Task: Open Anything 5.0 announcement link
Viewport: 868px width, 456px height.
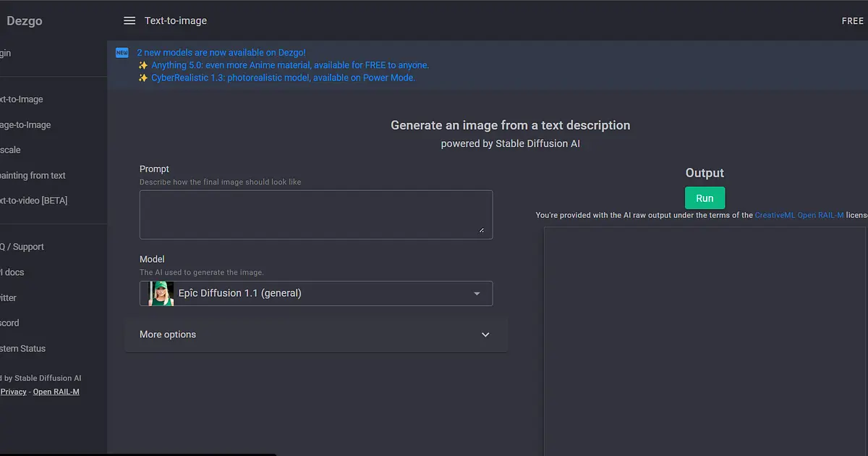Action: click(290, 65)
